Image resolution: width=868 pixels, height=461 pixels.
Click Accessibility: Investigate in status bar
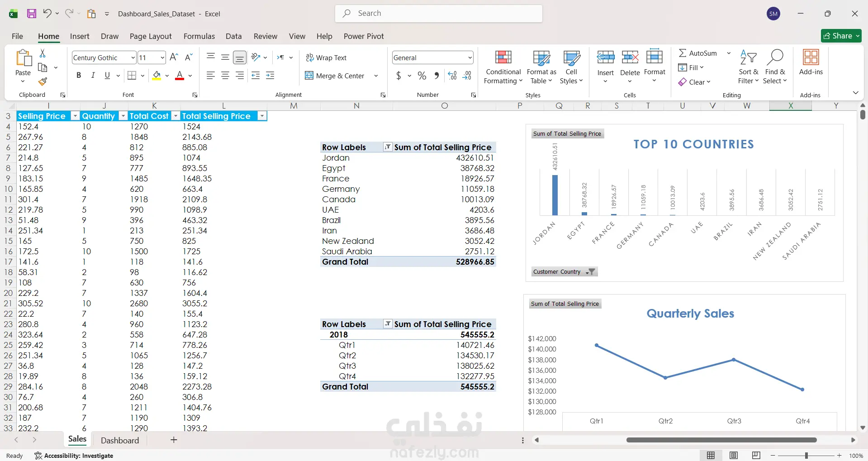pos(74,456)
